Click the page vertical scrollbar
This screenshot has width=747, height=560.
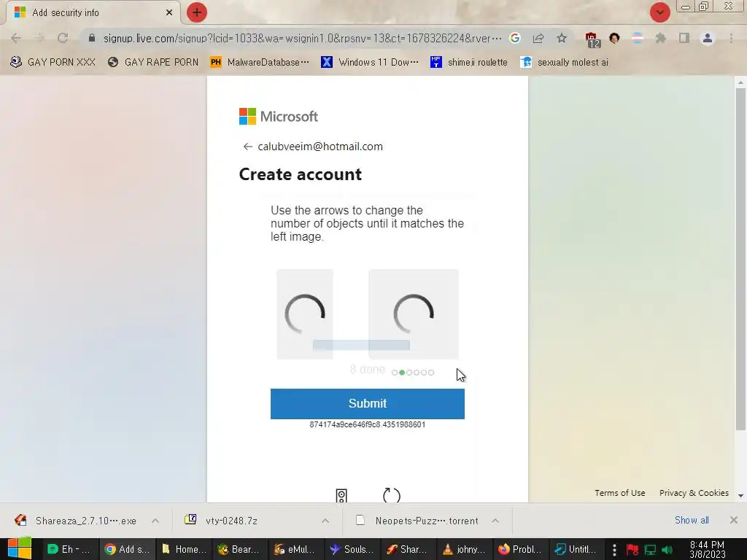pyautogui.click(x=740, y=257)
